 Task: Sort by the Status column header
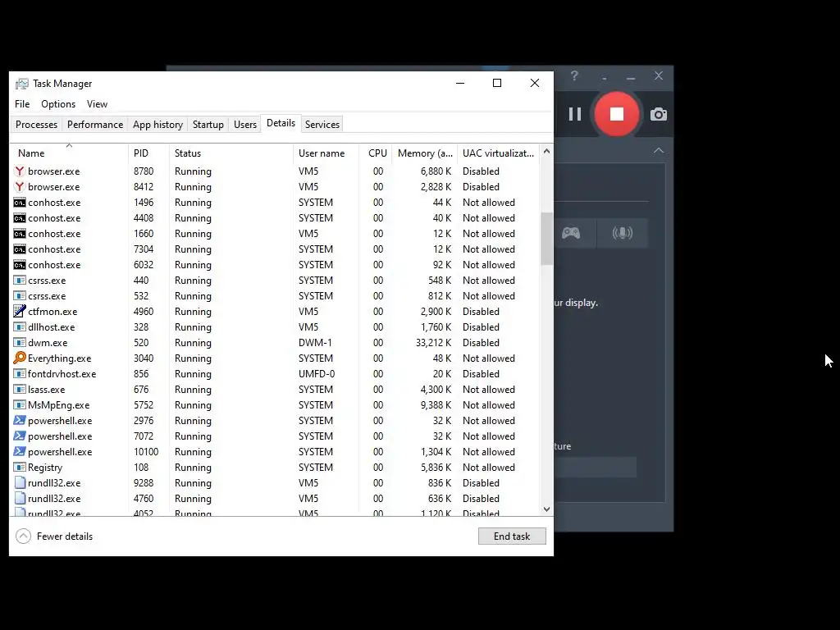pyautogui.click(x=231, y=153)
